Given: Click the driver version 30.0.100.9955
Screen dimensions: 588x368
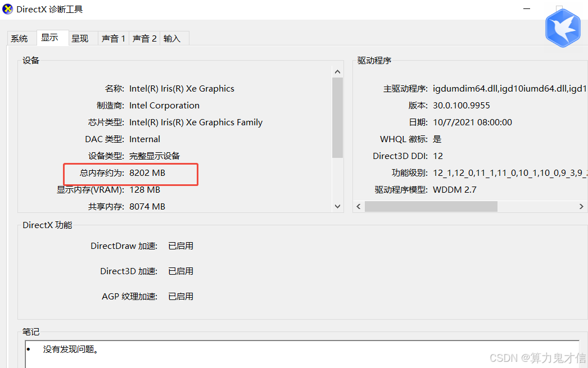Looking at the screenshot, I should 462,106.
